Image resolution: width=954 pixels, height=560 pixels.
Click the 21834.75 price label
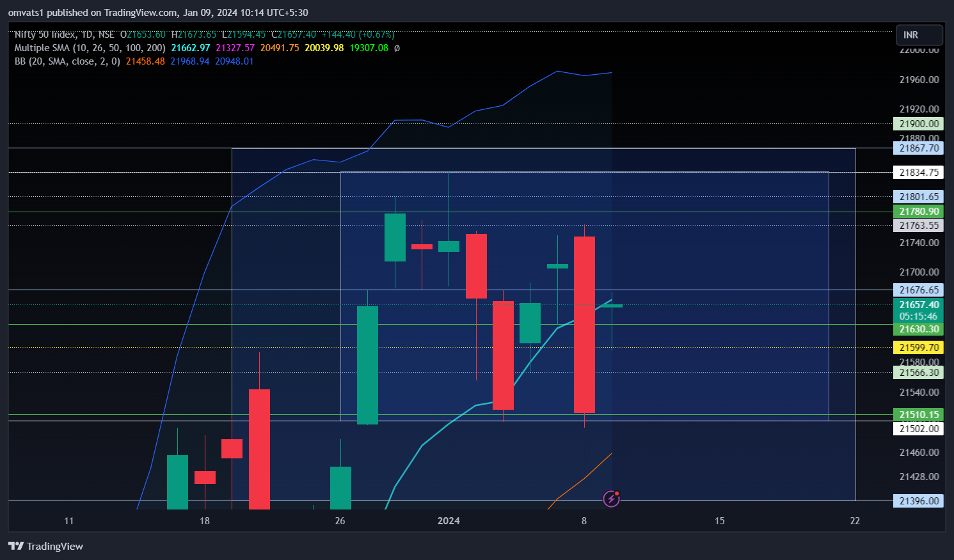click(x=918, y=173)
